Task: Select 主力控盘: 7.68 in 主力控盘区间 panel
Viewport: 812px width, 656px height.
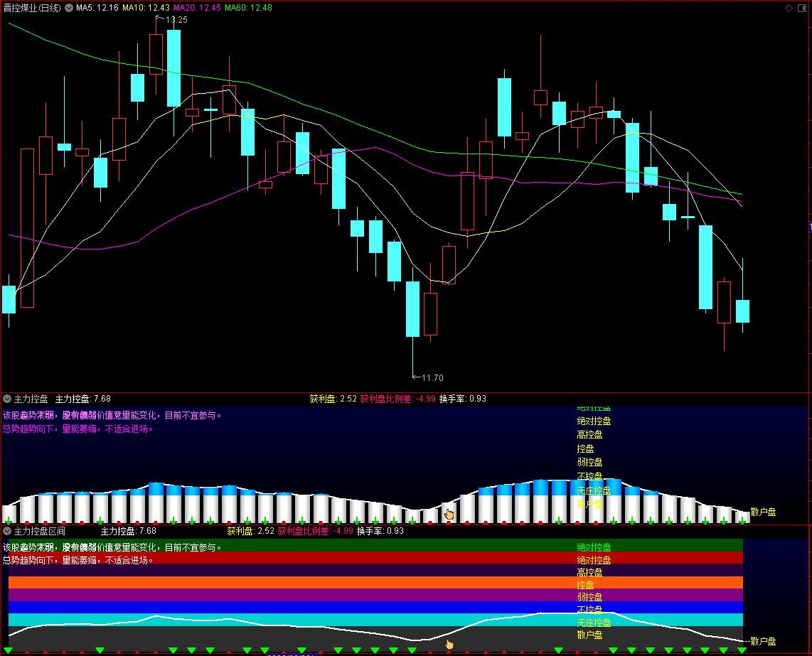Action: (x=129, y=531)
